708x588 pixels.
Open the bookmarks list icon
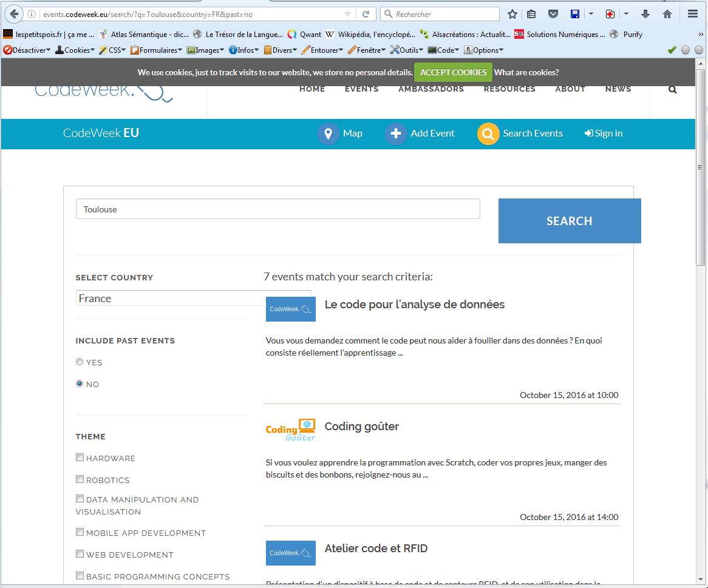(531, 14)
